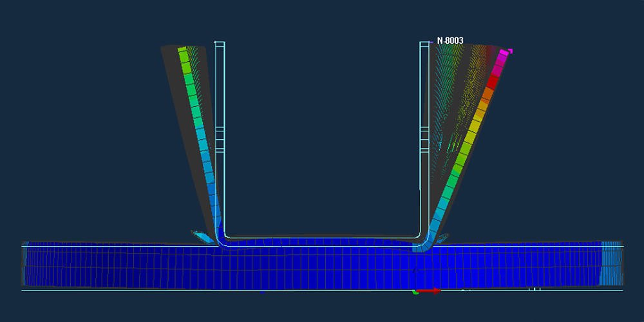The width and height of the screenshot is (644, 322).
Task: Click the right bottom corner bend of the channel
Action: 424,238
